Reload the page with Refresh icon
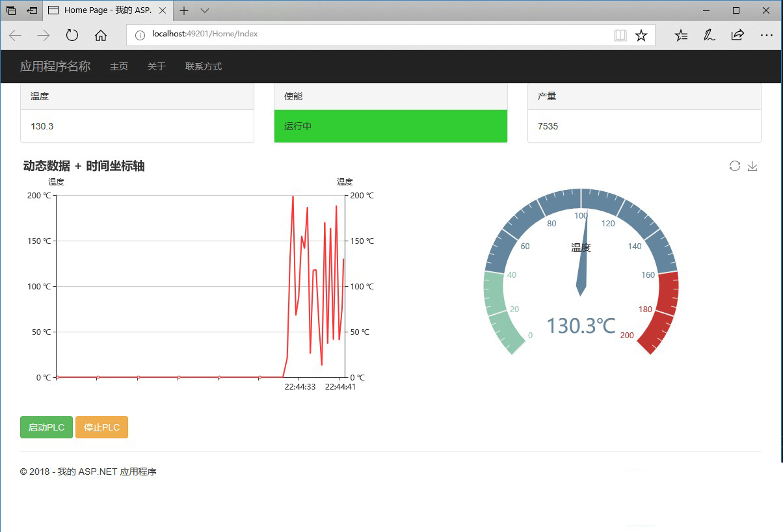 click(x=72, y=35)
